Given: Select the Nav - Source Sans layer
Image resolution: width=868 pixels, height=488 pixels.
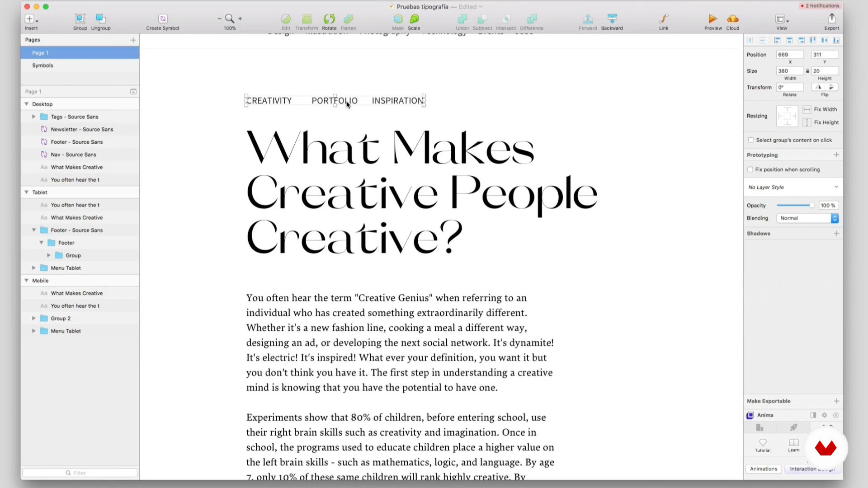Looking at the screenshot, I should tap(80, 155).
